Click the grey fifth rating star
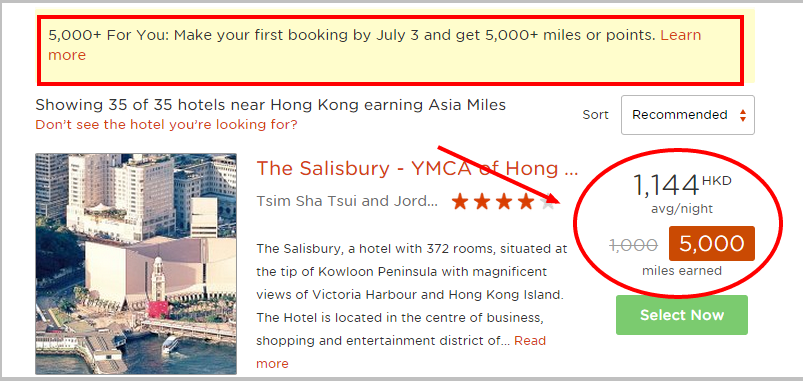 click(x=548, y=202)
